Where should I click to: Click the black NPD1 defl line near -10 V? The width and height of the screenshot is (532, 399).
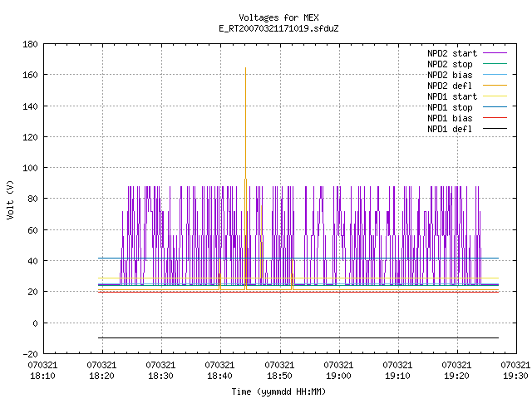pos(298,338)
